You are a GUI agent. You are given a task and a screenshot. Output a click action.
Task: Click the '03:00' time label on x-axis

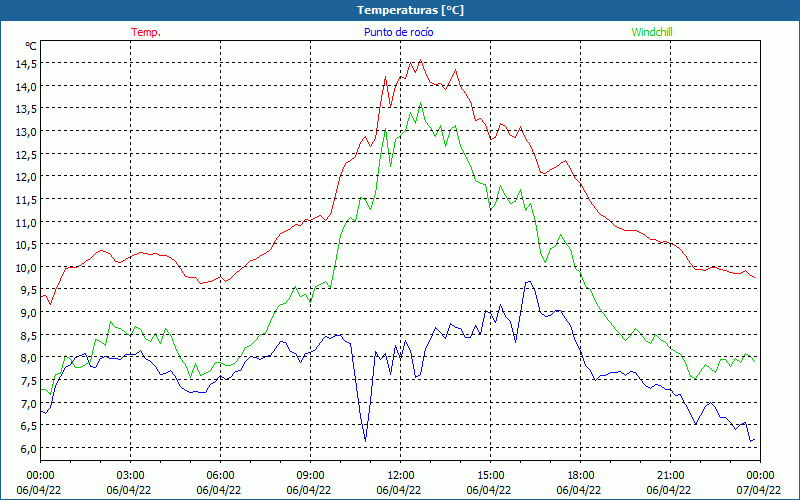point(129,476)
